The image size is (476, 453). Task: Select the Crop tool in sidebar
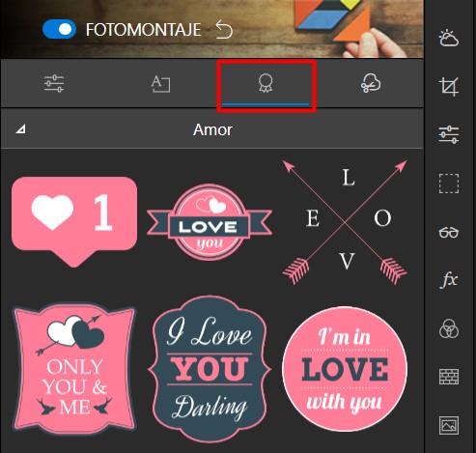pos(449,86)
